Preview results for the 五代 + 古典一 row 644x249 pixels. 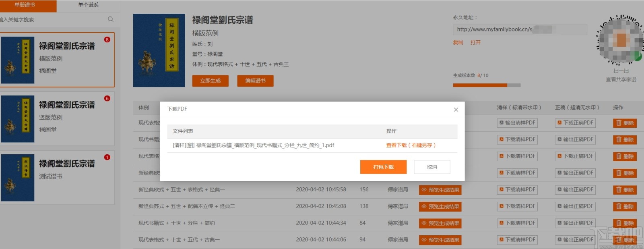pyautogui.click(x=440, y=240)
